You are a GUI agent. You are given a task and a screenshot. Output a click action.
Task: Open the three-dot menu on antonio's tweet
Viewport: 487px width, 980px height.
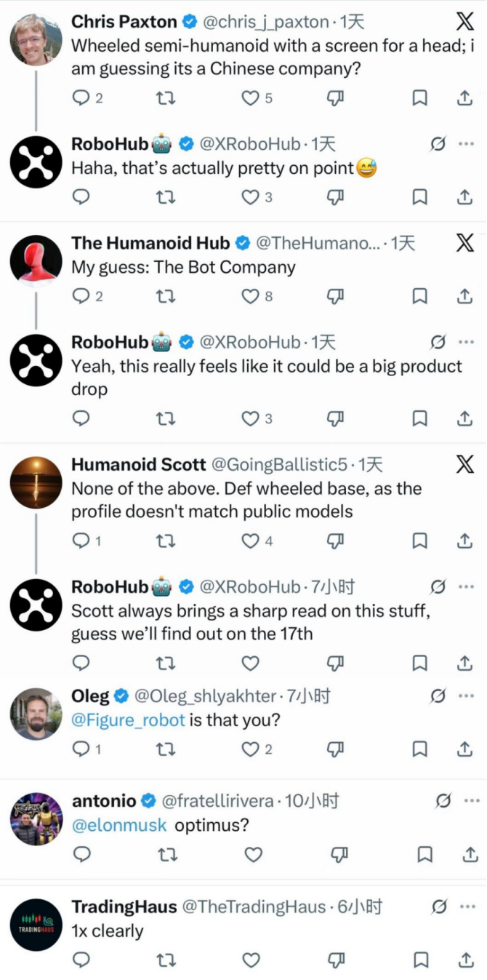[x=471, y=801]
